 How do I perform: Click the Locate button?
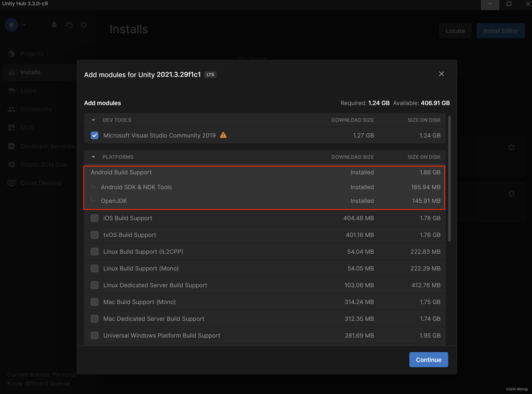(x=455, y=31)
